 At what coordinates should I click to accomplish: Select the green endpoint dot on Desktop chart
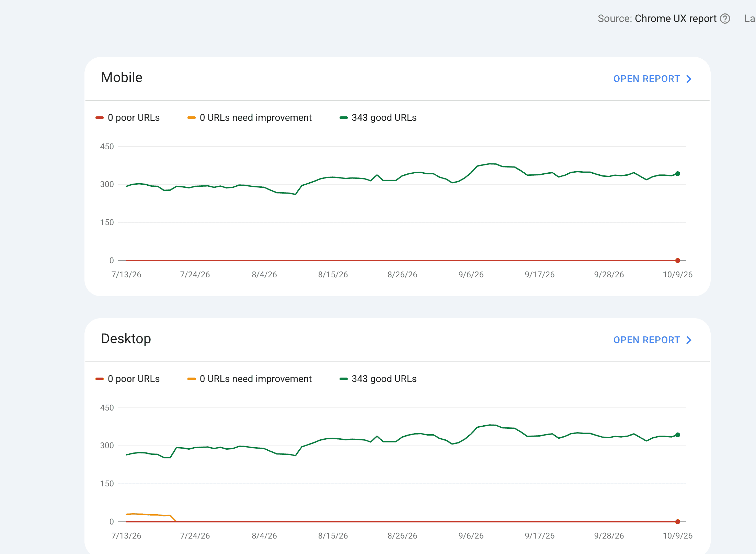pyautogui.click(x=678, y=435)
